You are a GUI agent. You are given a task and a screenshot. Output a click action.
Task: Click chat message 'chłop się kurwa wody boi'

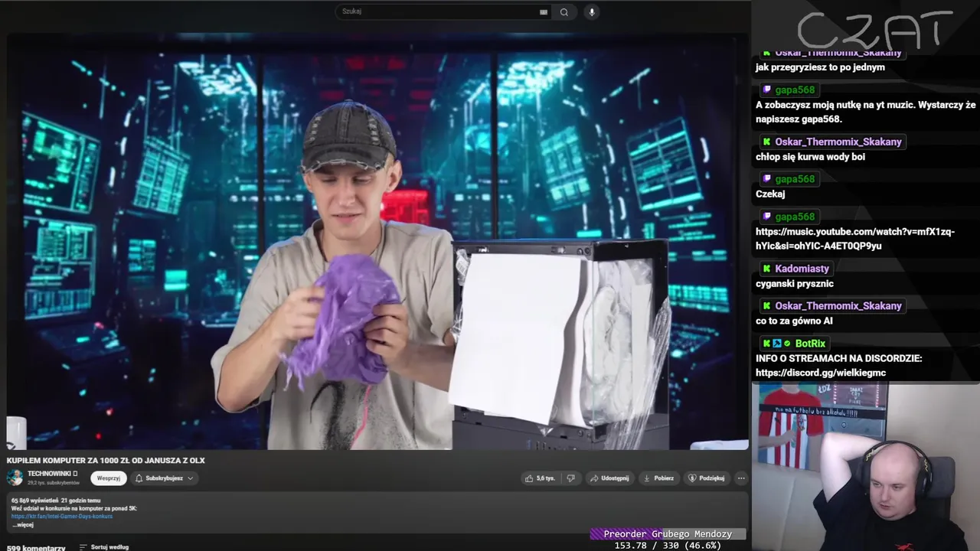pos(810,157)
